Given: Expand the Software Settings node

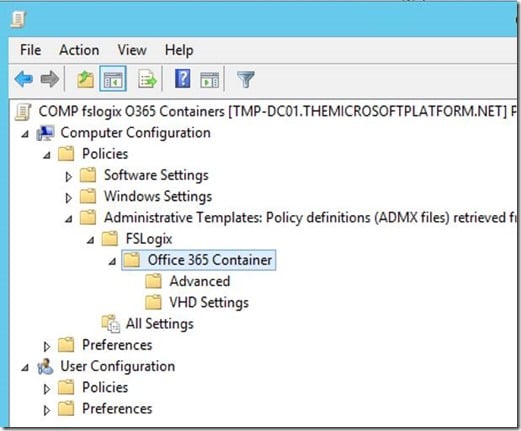Looking at the screenshot, I should [x=68, y=177].
